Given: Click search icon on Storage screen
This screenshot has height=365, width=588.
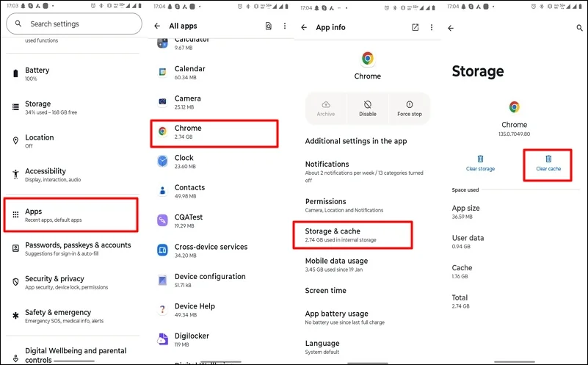Looking at the screenshot, I should (x=579, y=28).
